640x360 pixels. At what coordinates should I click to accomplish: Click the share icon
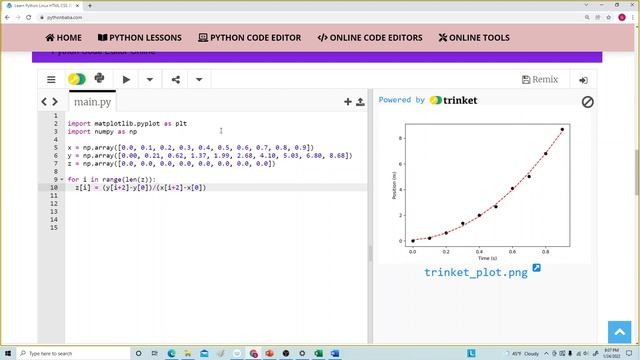pos(176,80)
